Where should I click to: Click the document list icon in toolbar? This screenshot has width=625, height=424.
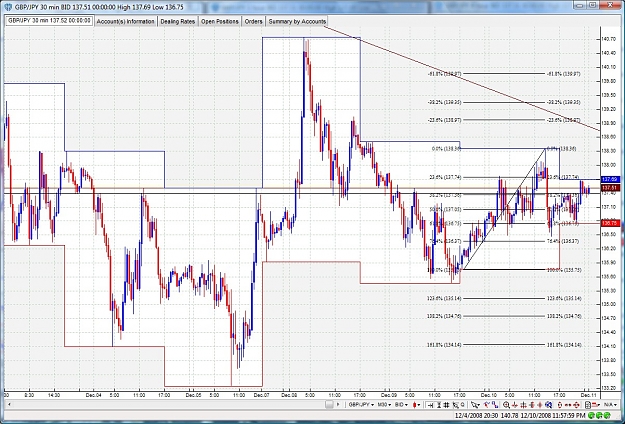coord(588,405)
